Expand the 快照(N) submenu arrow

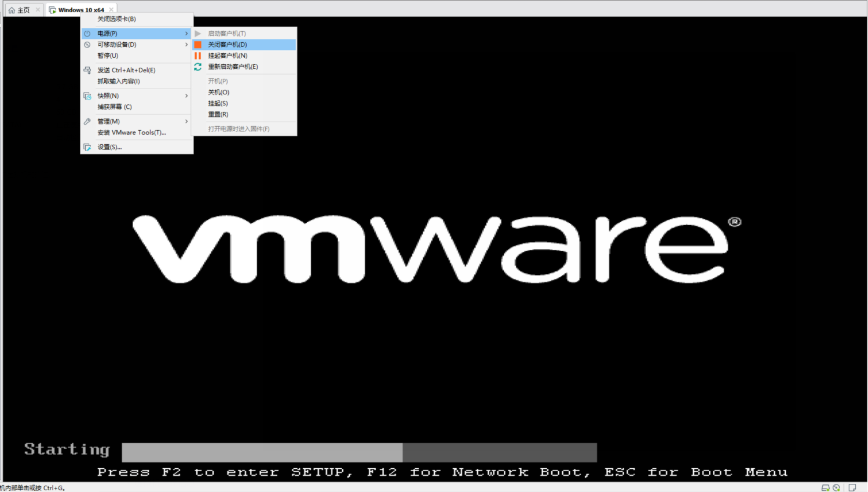186,96
